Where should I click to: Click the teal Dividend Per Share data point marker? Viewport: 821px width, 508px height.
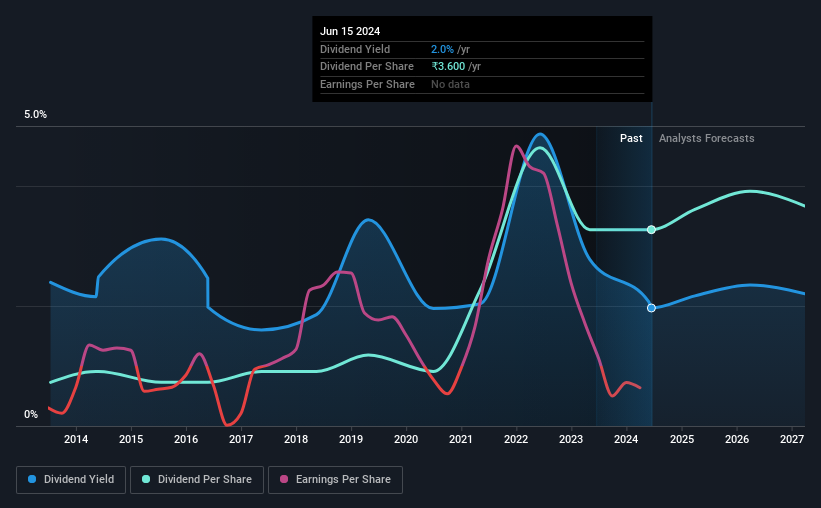coord(651,229)
